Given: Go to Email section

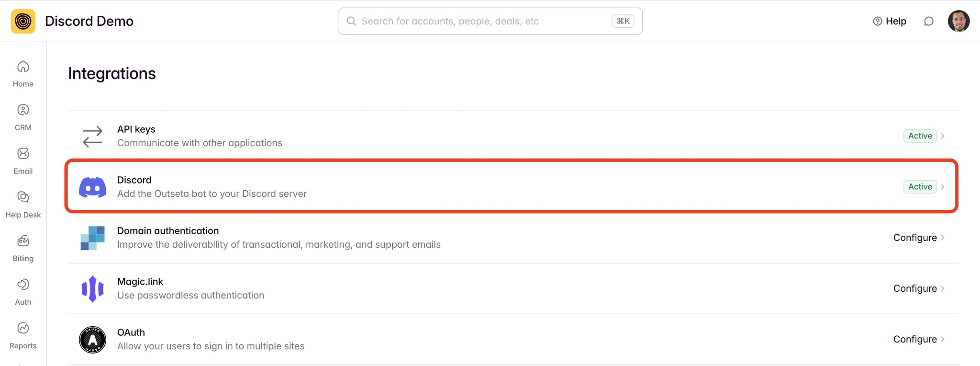Looking at the screenshot, I should pos(23,161).
